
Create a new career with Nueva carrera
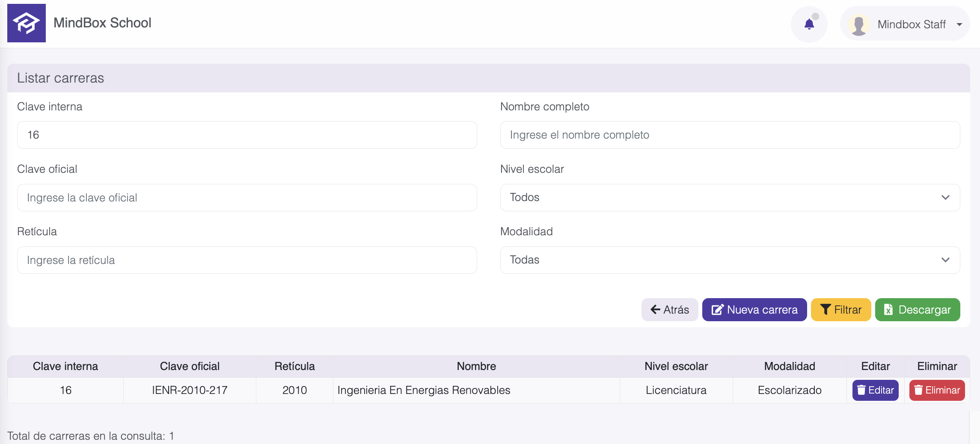[754, 310]
